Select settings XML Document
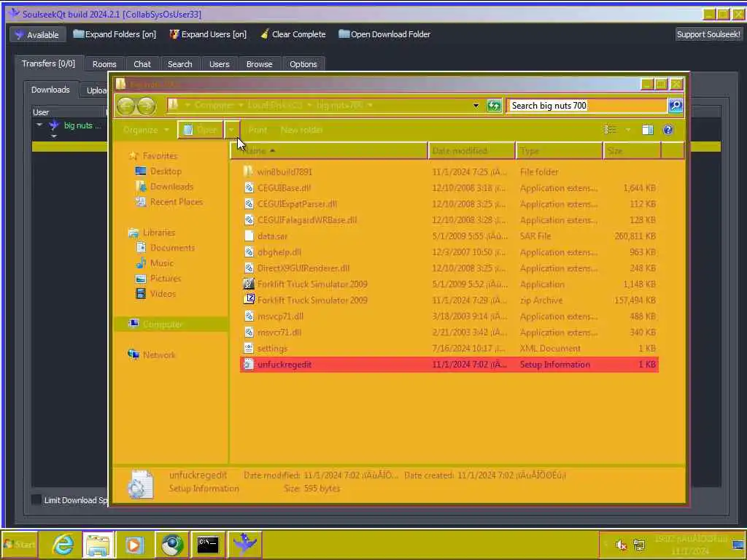The width and height of the screenshot is (747, 560). (x=449, y=349)
